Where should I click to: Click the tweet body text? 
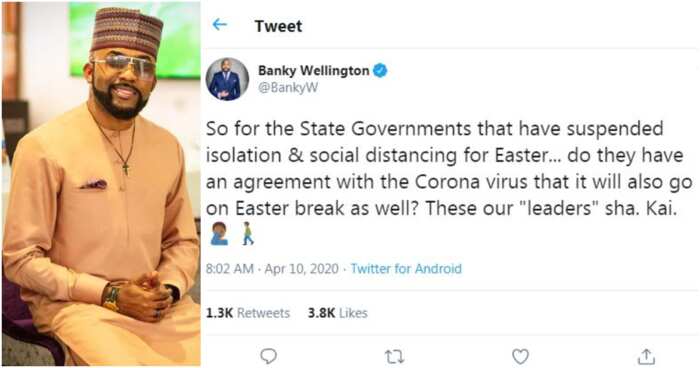click(449, 169)
